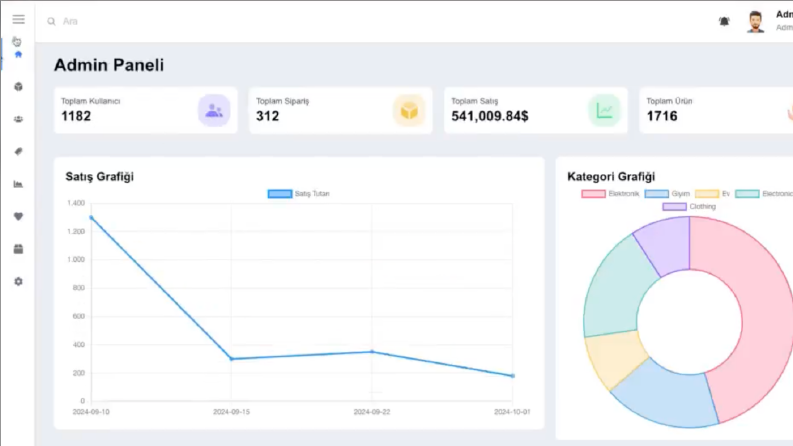Screen dimensions: 793x446
Task: Click the admin profile avatar
Action: click(756, 21)
